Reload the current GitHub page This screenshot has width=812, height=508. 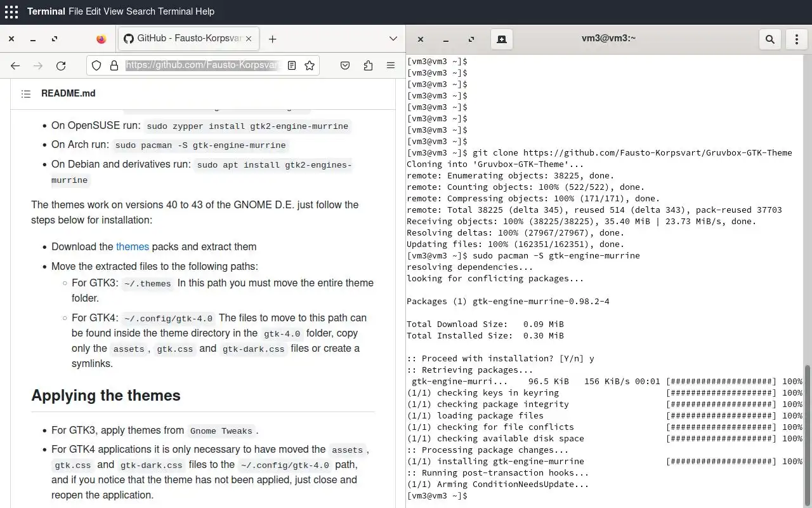pos(61,65)
